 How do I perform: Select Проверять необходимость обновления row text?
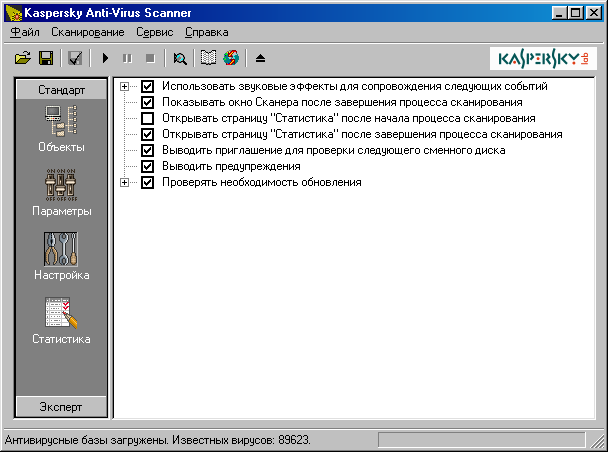[262, 182]
